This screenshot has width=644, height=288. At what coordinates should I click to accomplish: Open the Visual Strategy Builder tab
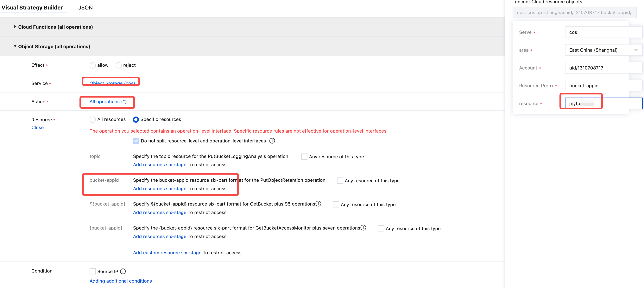tap(32, 8)
